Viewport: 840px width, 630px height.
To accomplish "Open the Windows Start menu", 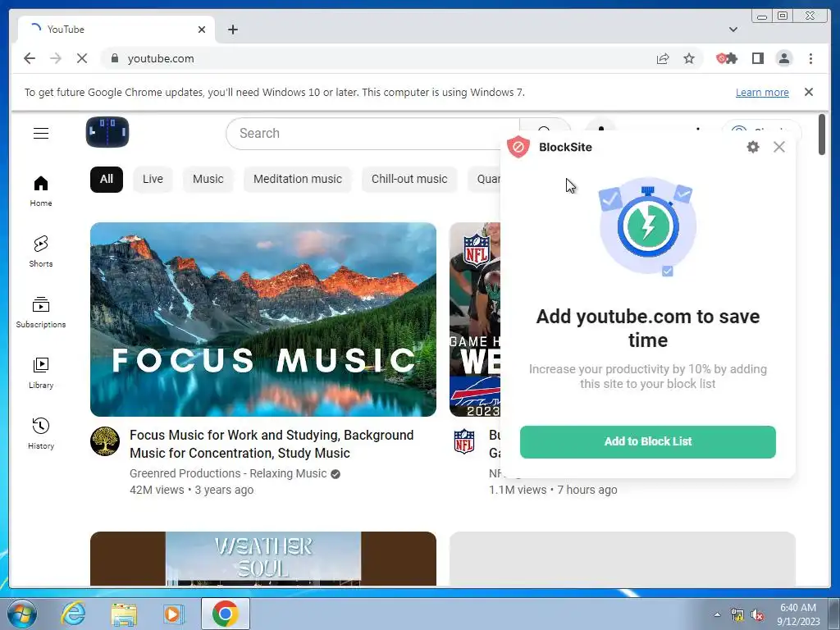I will point(21,614).
